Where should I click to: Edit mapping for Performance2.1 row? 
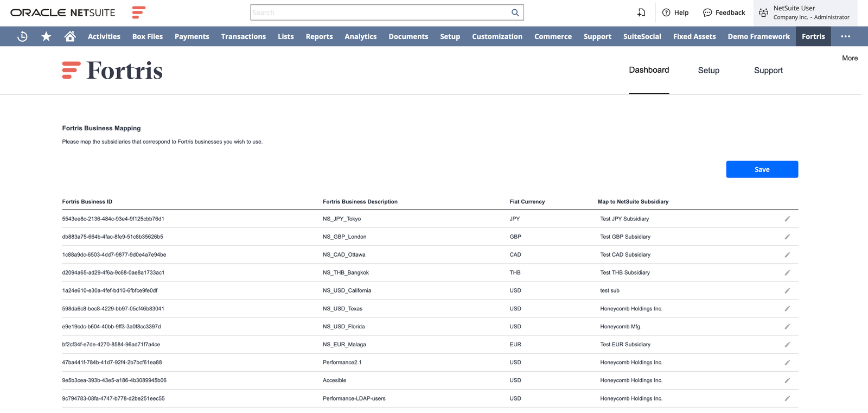point(787,362)
